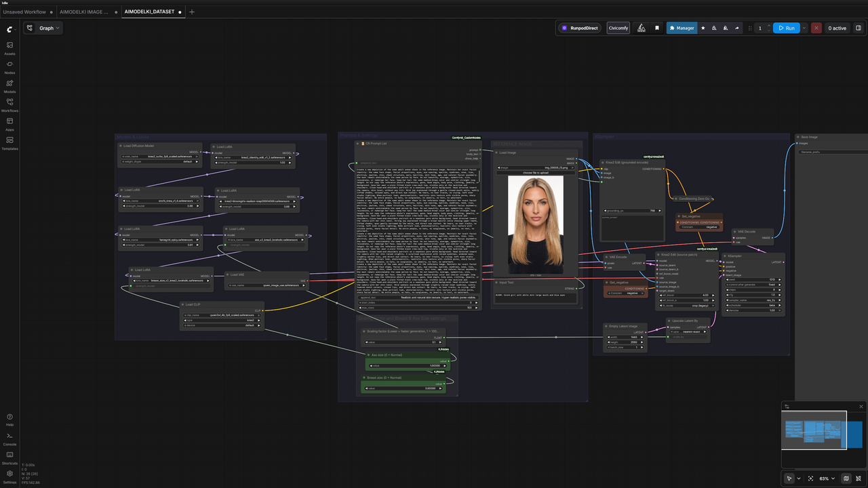The image size is (868, 488).
Task: Click the RunpodDirect button
Action: tap(580, 28)
